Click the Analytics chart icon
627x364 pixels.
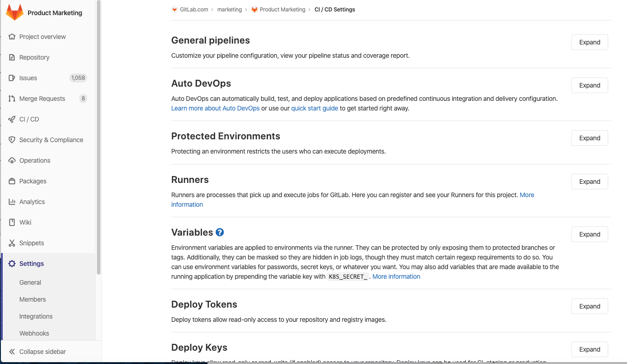(11, 202)
